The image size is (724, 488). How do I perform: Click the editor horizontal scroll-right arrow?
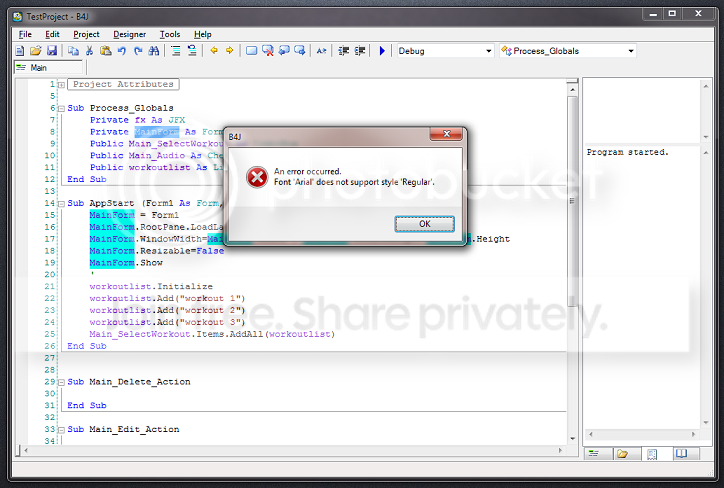coord(561,450)
